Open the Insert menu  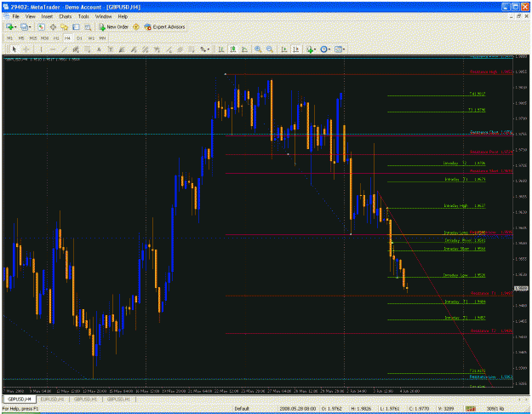(x=47, y=16)
